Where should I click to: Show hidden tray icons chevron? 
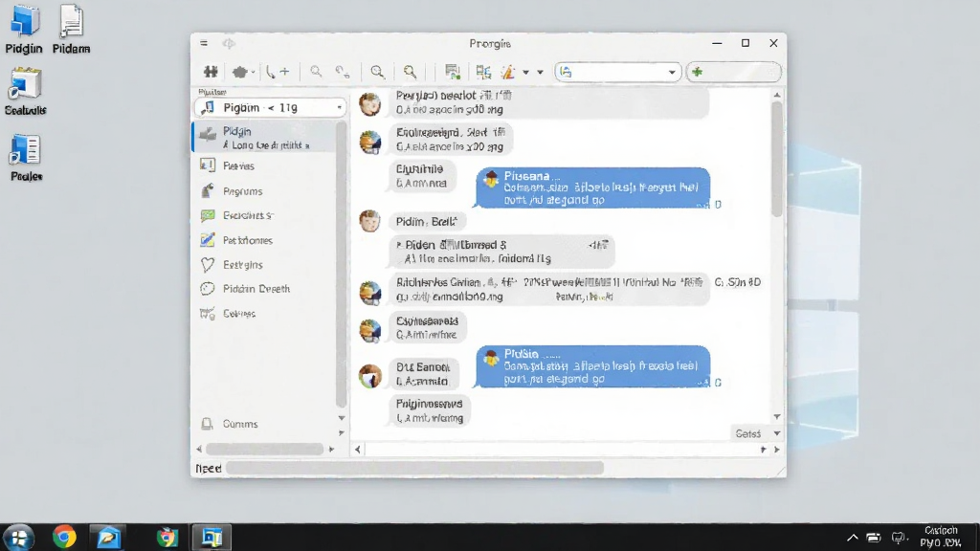pyautogui.click(x=853, y=538)
